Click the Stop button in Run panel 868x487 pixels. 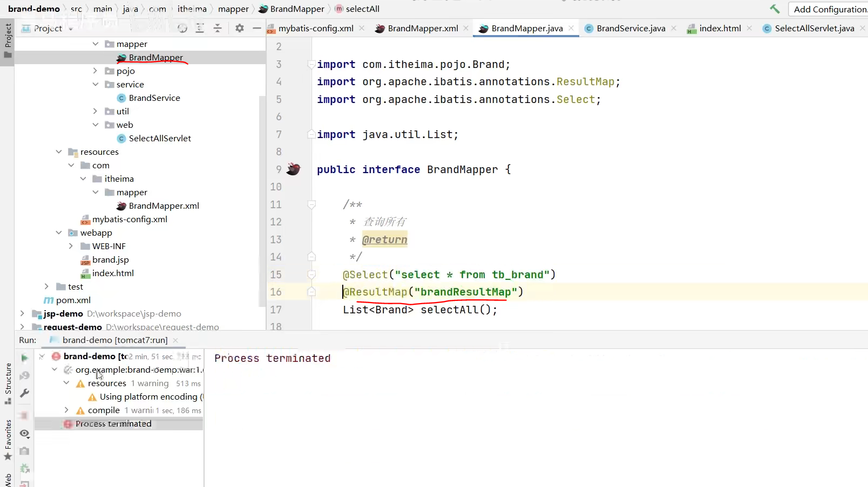[24, 415]
